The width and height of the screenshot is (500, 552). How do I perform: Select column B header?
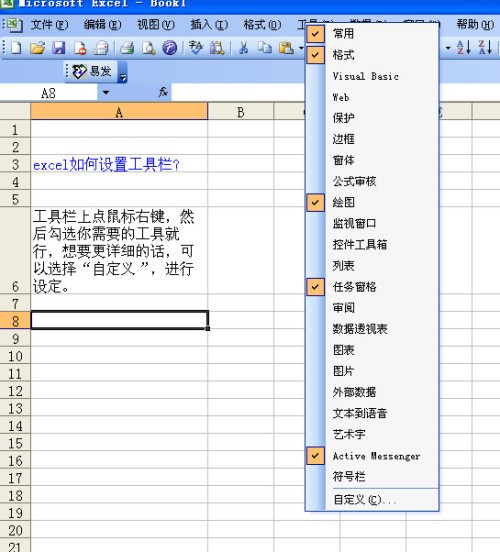(x=240, y=112)
